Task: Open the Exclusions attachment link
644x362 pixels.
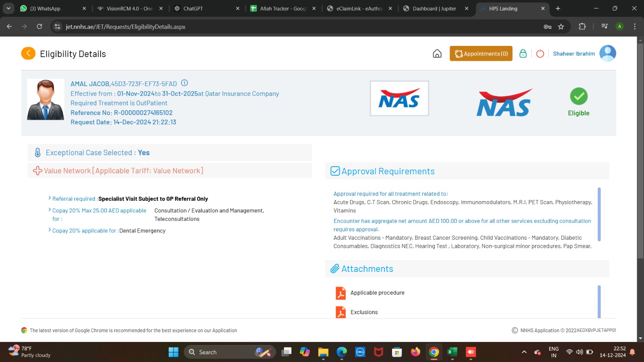Action: point(364,312)
